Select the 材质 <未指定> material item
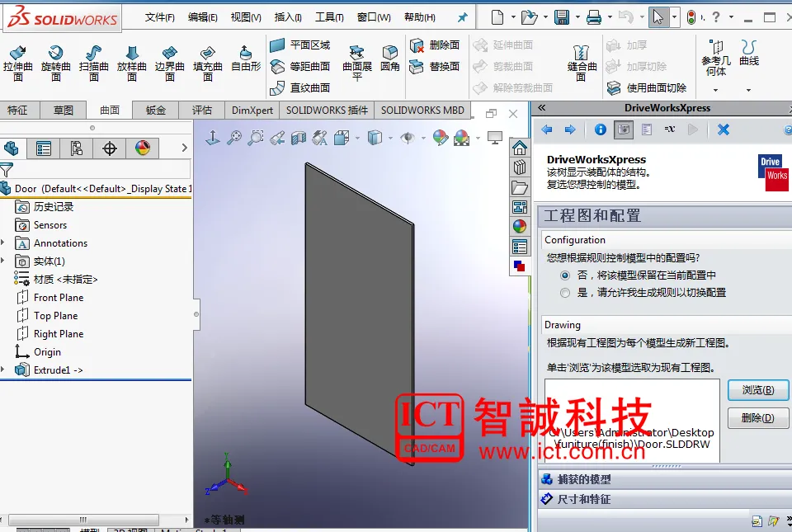The image size is (792, 532). (56, 279)
